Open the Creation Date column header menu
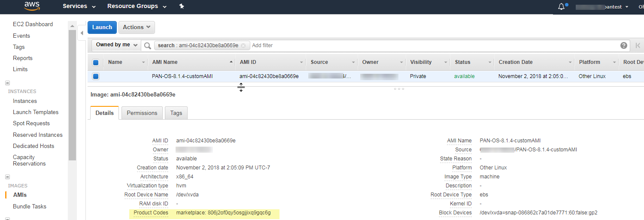This screenshot has height=220, width=644. coord(571,63)
